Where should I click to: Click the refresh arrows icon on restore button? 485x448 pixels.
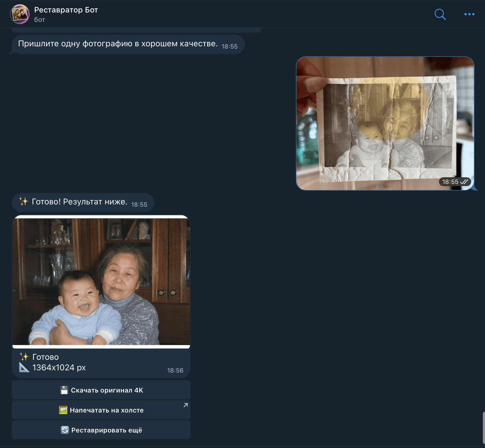65,430
